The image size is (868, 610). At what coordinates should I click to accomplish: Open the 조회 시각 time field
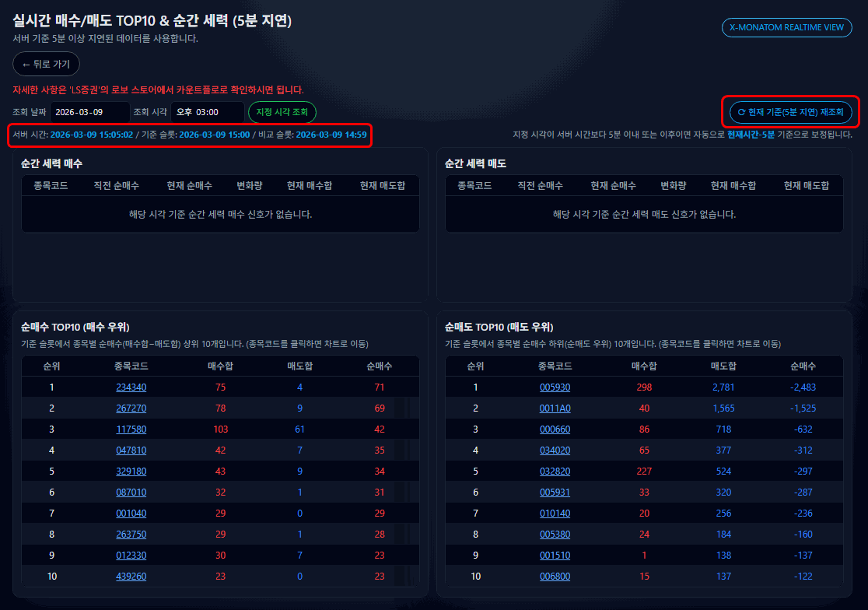[207, 113]
